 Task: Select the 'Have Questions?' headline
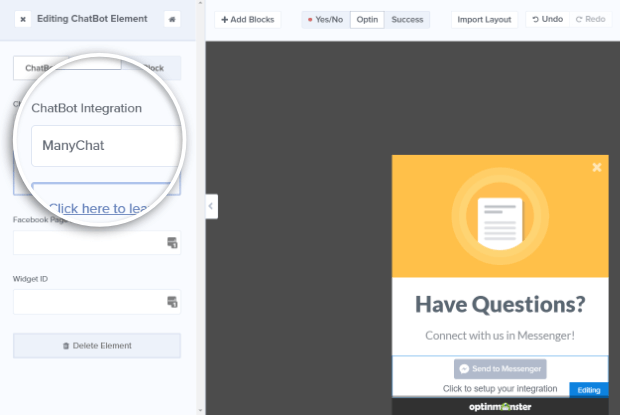pyautogui.click(x=500, y=304)
